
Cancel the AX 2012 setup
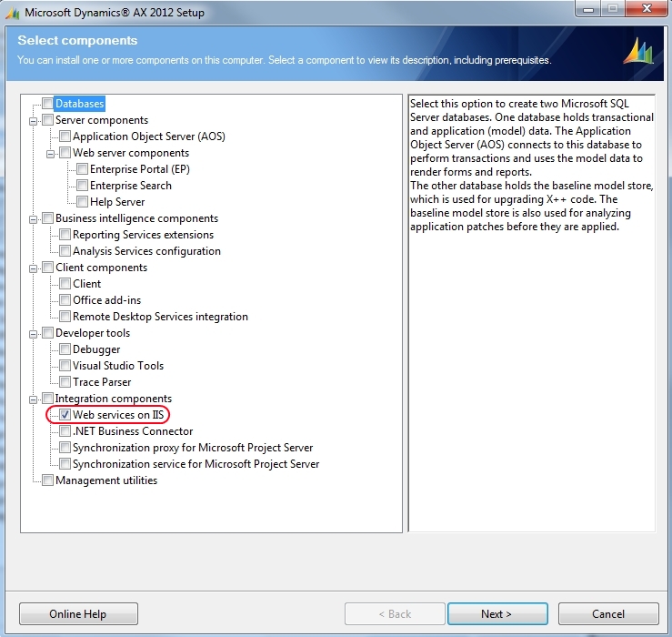click(x=608, y=614)
